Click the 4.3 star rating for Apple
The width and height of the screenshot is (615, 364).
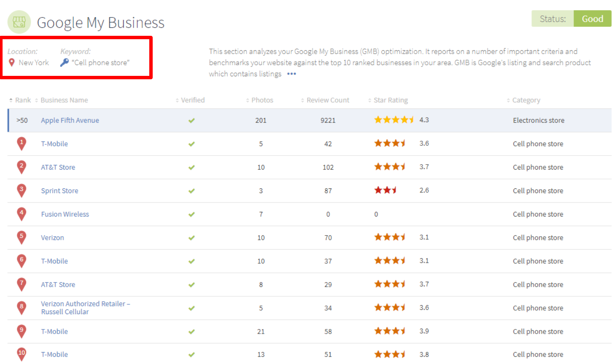[x=401, y=120]
